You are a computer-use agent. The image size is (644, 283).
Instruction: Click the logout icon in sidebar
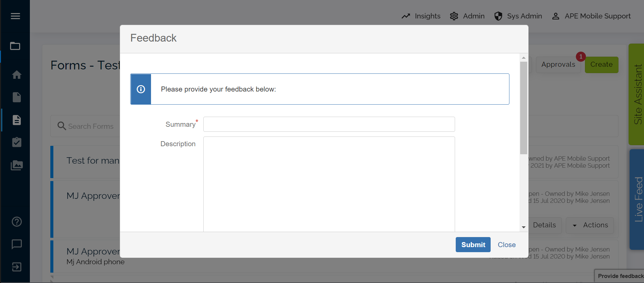click(x=16, y=267)
